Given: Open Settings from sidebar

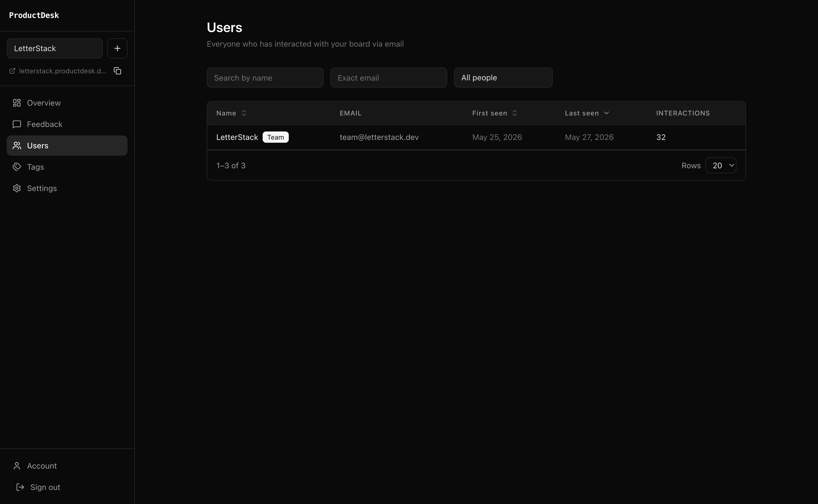Looking at the screenshot, I should pos(67,188).
